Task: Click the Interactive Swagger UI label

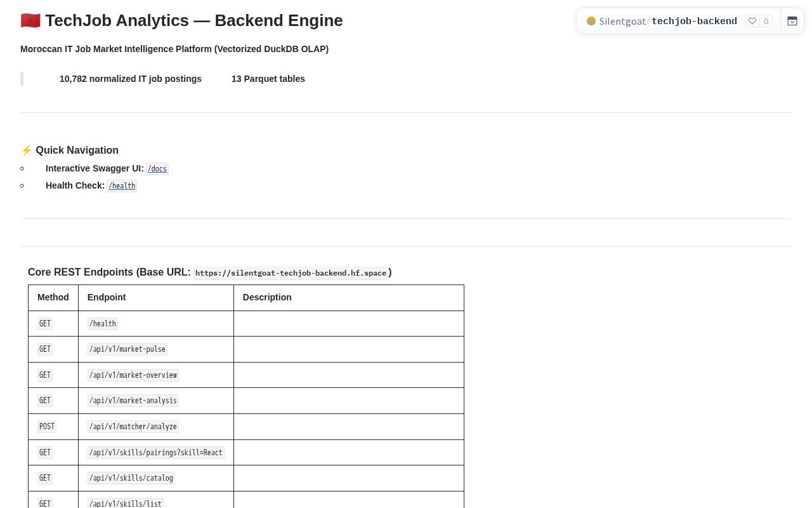Action: point(95,168)
